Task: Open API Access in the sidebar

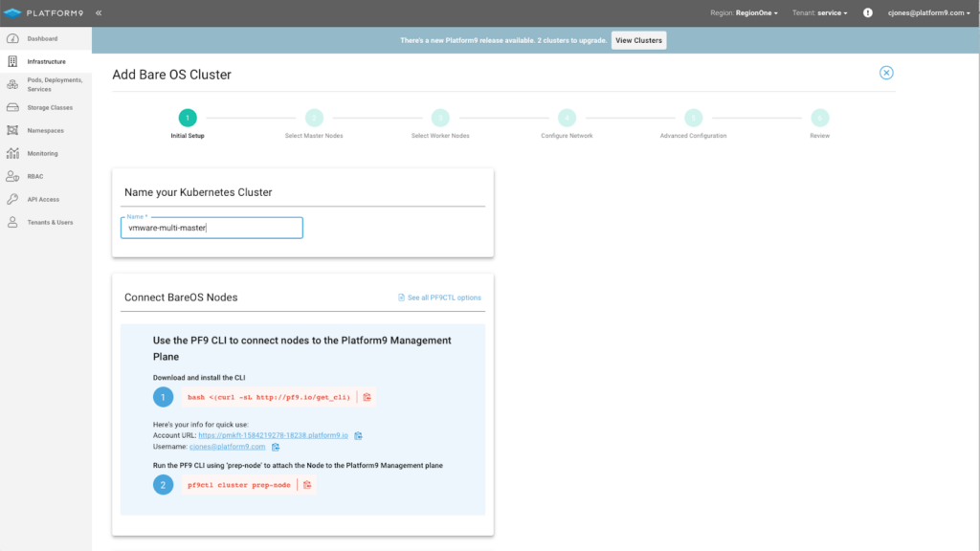Action: 46,199
